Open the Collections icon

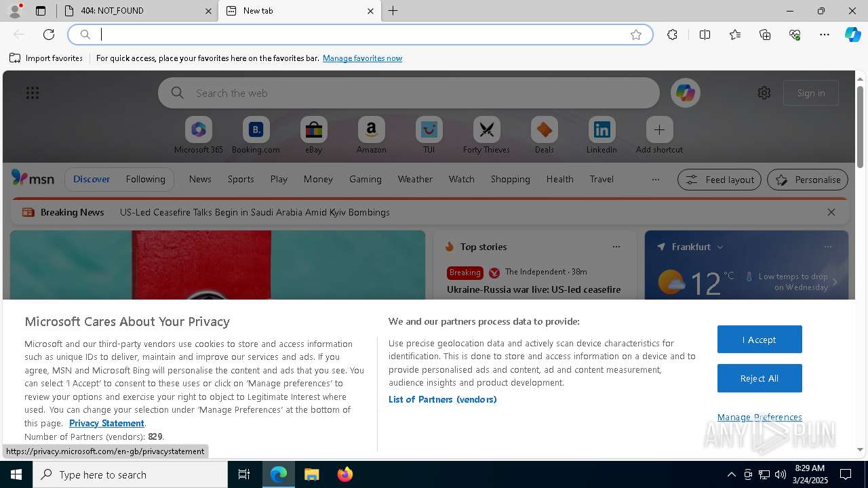pyautogui.click(x=765, y=35)
